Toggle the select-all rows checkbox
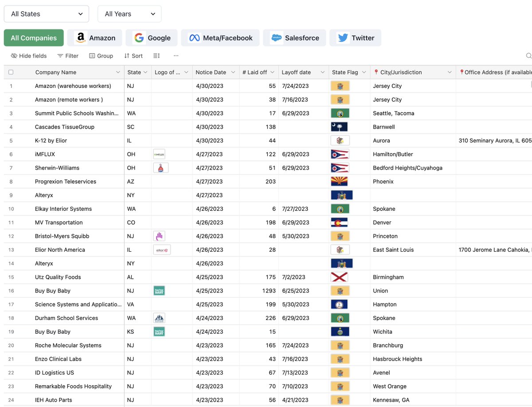 (x=11, y=72)
